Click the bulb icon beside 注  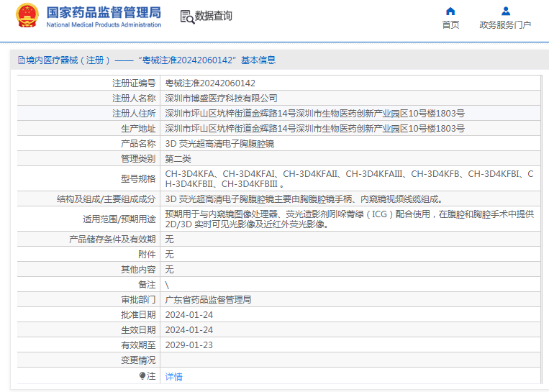pyautogui.click(x=142, y=376)
